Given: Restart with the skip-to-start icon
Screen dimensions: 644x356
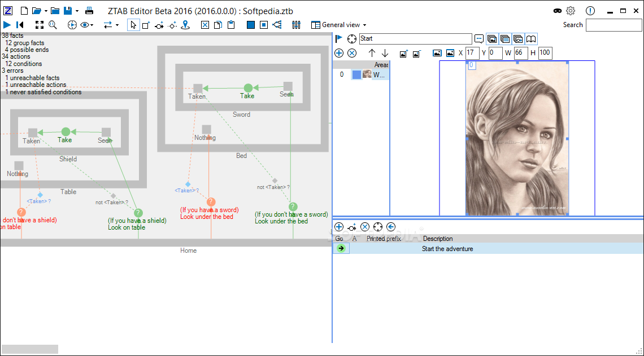Looking at the screenshot, I should [x=20, y=25].
